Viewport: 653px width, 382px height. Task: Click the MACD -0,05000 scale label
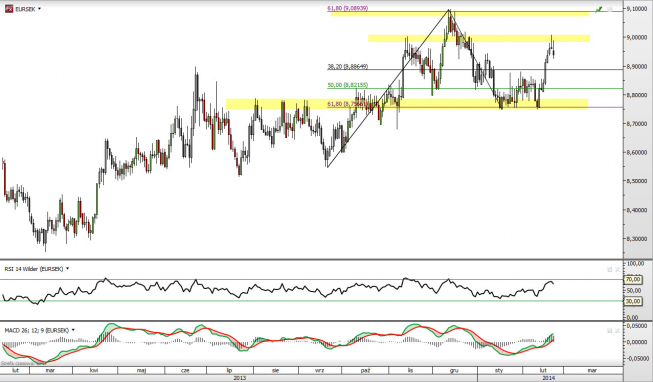pos(637,359)
